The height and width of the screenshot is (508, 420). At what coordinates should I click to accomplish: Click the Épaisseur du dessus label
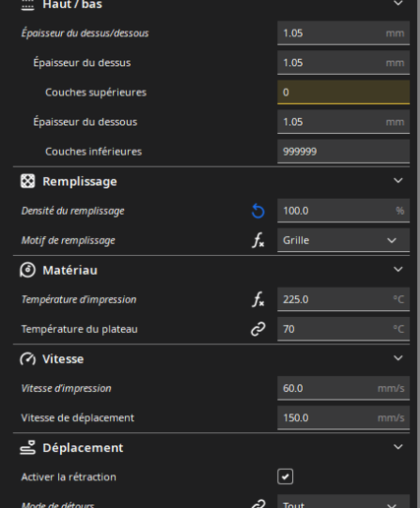tap(82, 63)
